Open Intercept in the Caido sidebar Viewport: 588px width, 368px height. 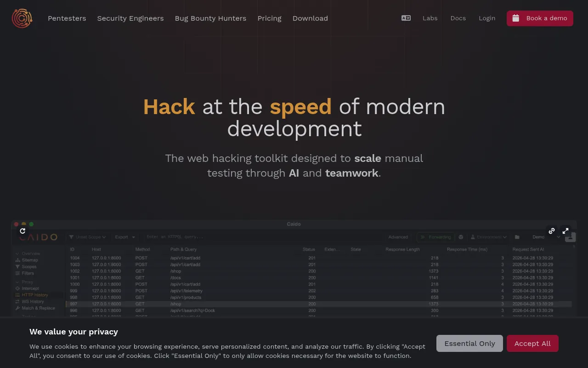[27, 288]
